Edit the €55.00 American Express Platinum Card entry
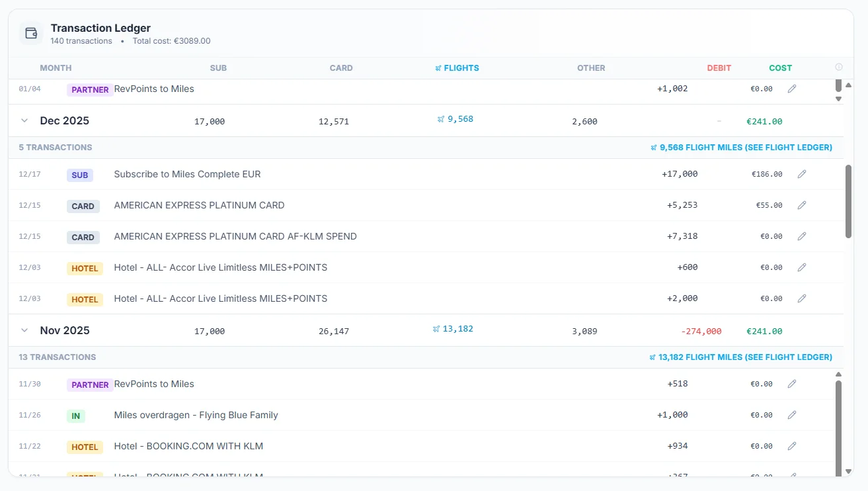 coord(802,205)
